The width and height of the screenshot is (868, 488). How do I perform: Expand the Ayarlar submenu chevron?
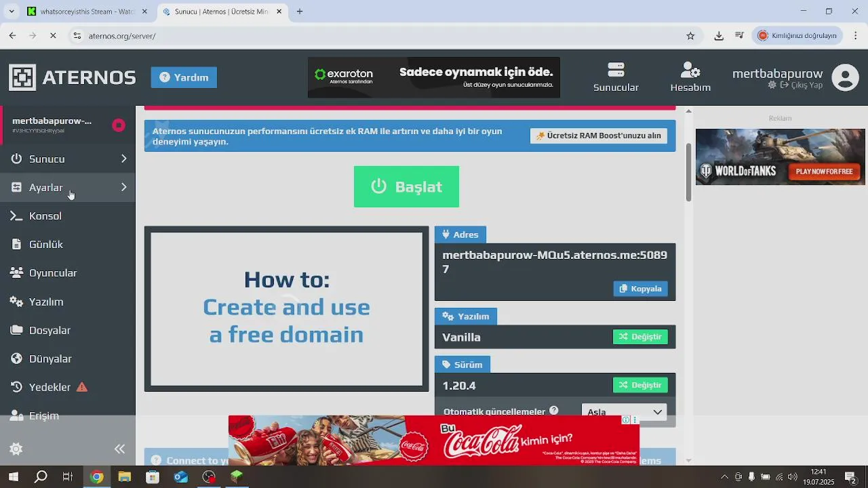(x=123, y=187)
